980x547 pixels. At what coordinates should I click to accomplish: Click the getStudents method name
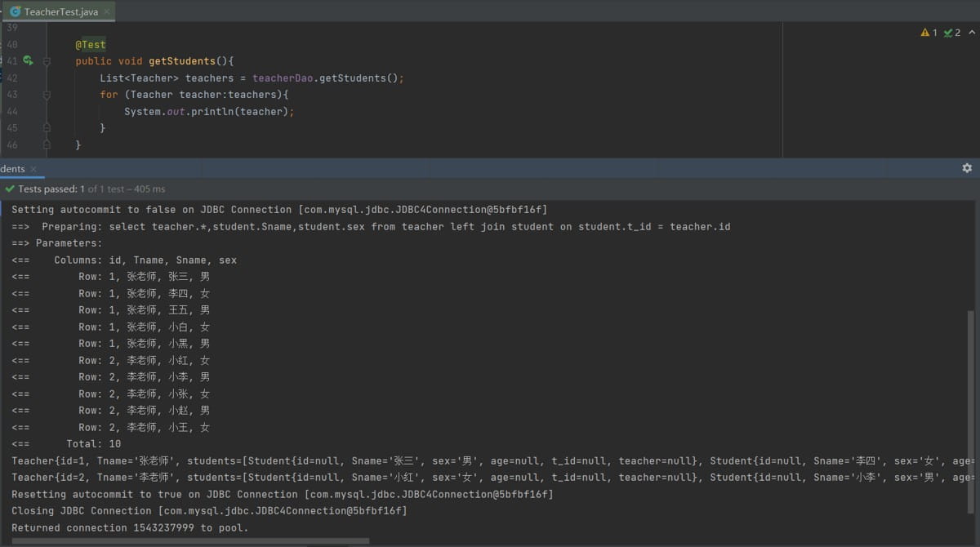[181, 61]
